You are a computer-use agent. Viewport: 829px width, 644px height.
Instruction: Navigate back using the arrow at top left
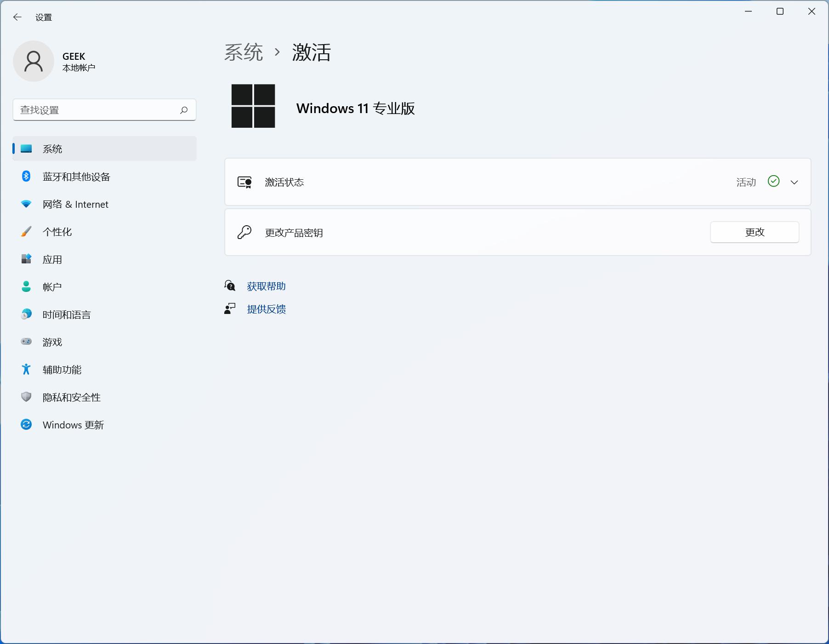[x=17, y=17]
